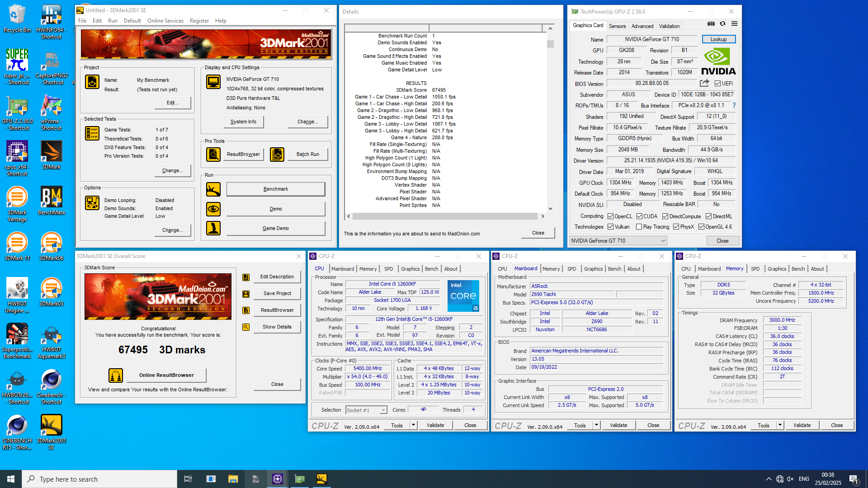Click the Windows search box
The height and width of the screenshot is (488, 868).
pyautogui.click(x=99, y=479)
